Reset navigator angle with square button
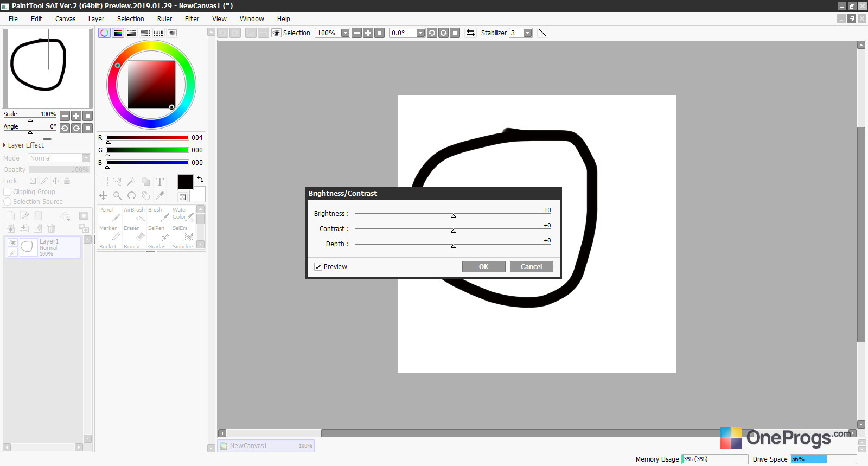This screenshot has width=868, height=466. coord(87,128)
